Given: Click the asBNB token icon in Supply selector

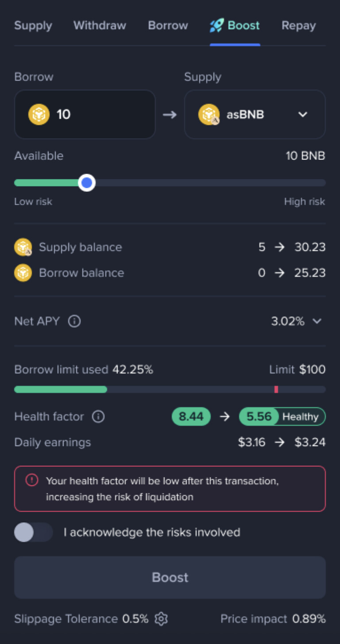Looking at the screenshot, I should (x=209, y=115).
